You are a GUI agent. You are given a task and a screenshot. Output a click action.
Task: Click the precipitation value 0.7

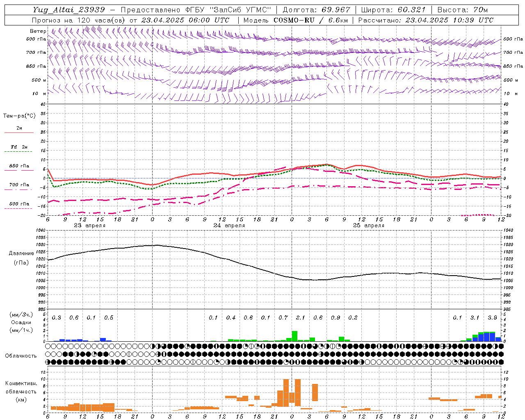click(283, 318)
